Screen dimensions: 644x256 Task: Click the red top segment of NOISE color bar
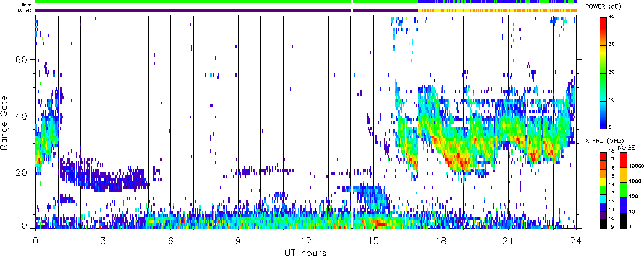(x=624, y=160)
